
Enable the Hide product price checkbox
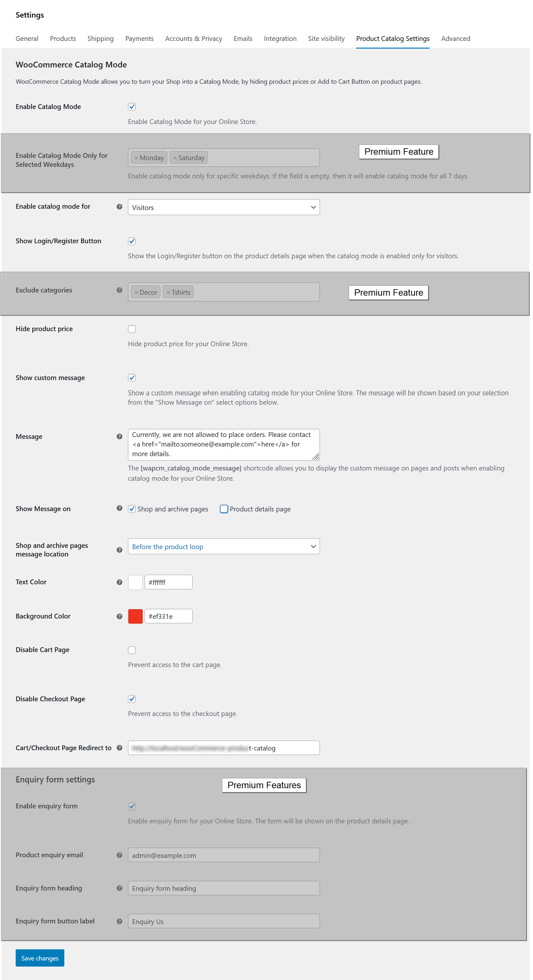tap(132, 329)
